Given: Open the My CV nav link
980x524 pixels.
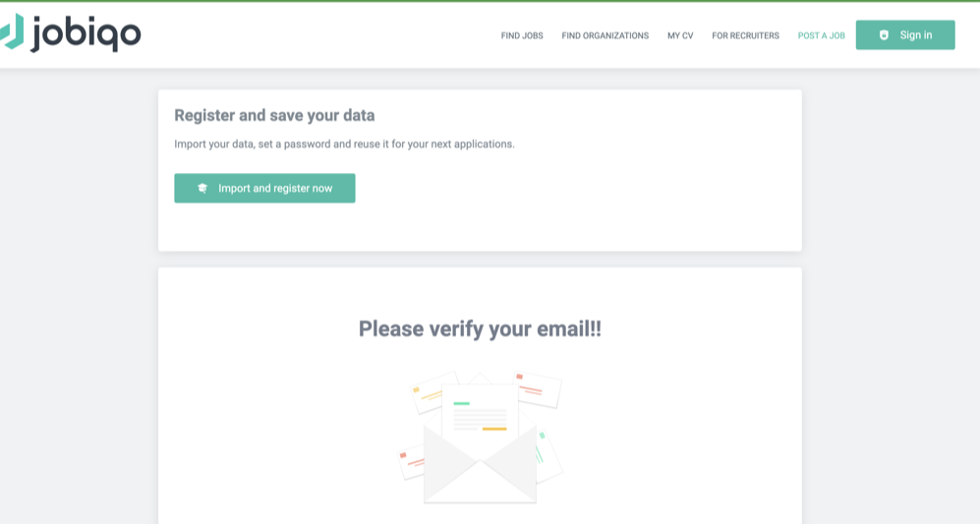Looking at the screenshot, I should [680, 35].
